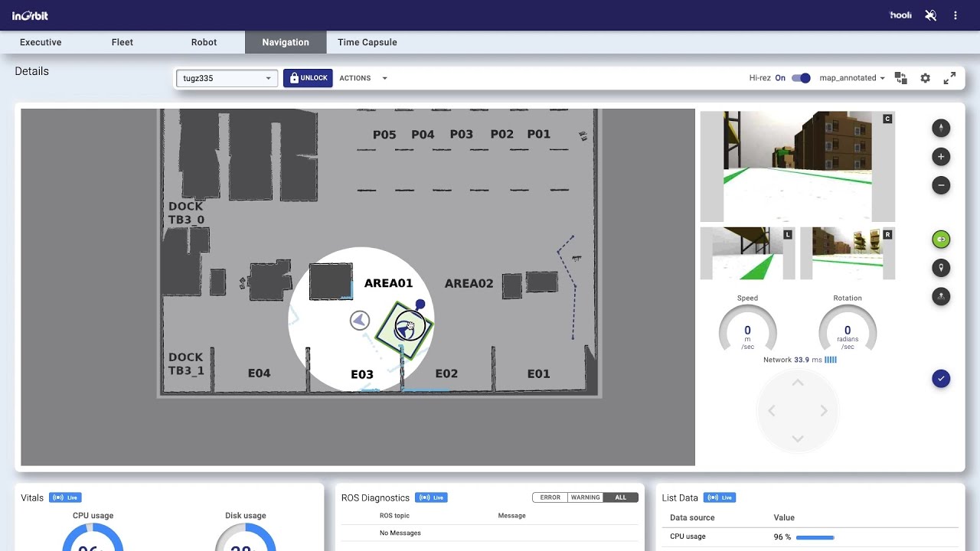Click the AREA02 map label
Viewport: 980px width, 551px height.
(x=469, y=283)
